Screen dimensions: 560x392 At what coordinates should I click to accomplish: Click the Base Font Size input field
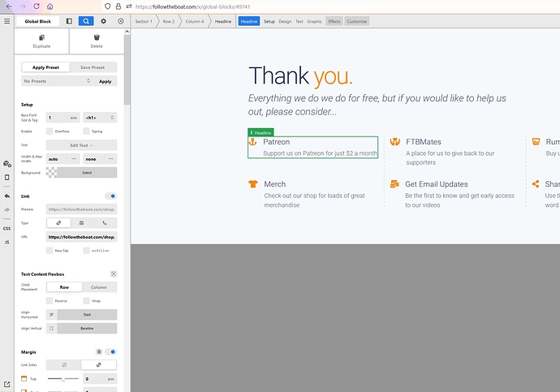(x=57, y=118)
